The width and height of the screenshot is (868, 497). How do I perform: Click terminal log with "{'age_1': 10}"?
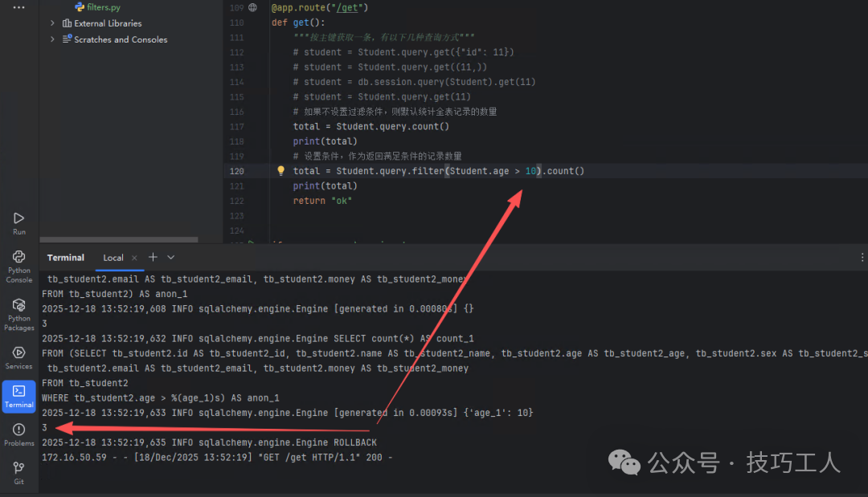(287, 413)
